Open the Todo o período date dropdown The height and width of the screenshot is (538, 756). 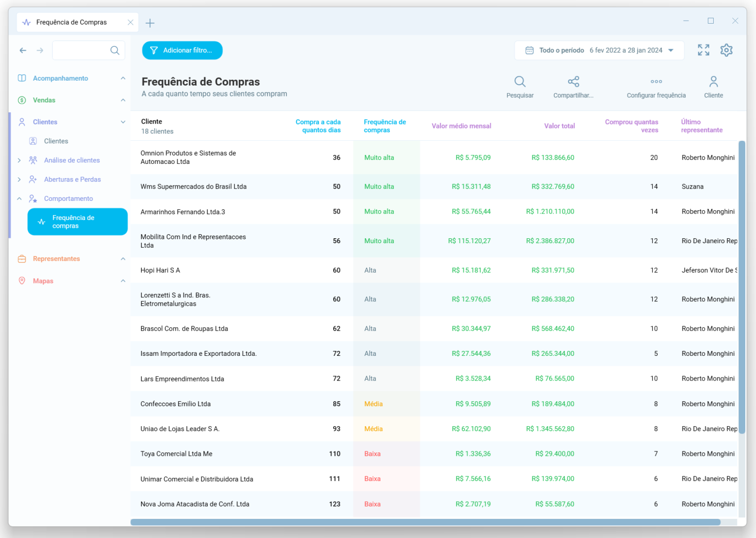pyautogui.click(x=599, y=50)
